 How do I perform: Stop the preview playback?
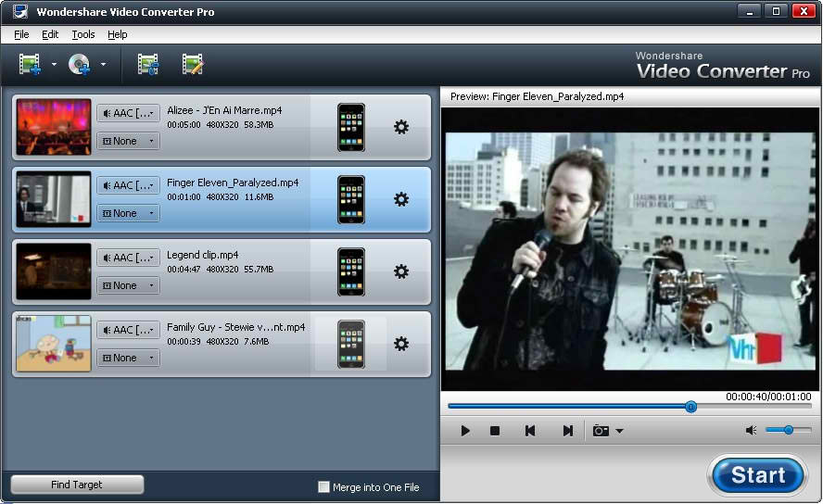494,431
